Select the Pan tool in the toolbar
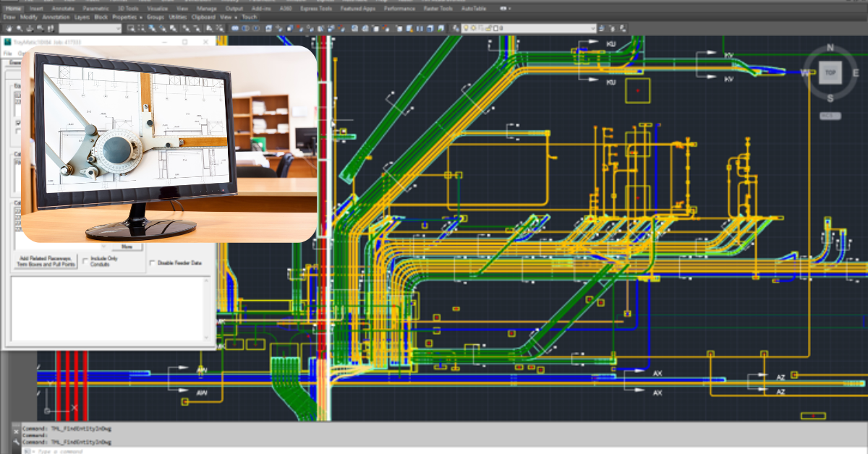This screenshot has height=454, width=868. pyautogui.click(x=9, y=27)
